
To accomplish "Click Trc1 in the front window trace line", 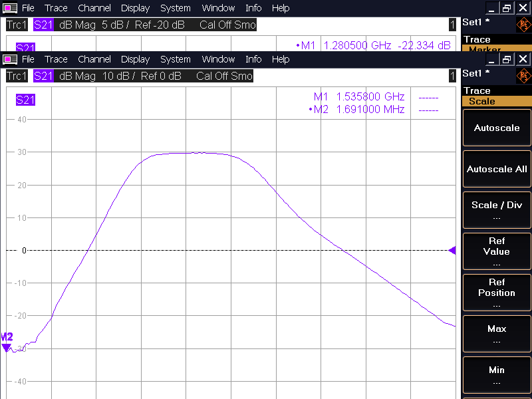I will (17, 76).
